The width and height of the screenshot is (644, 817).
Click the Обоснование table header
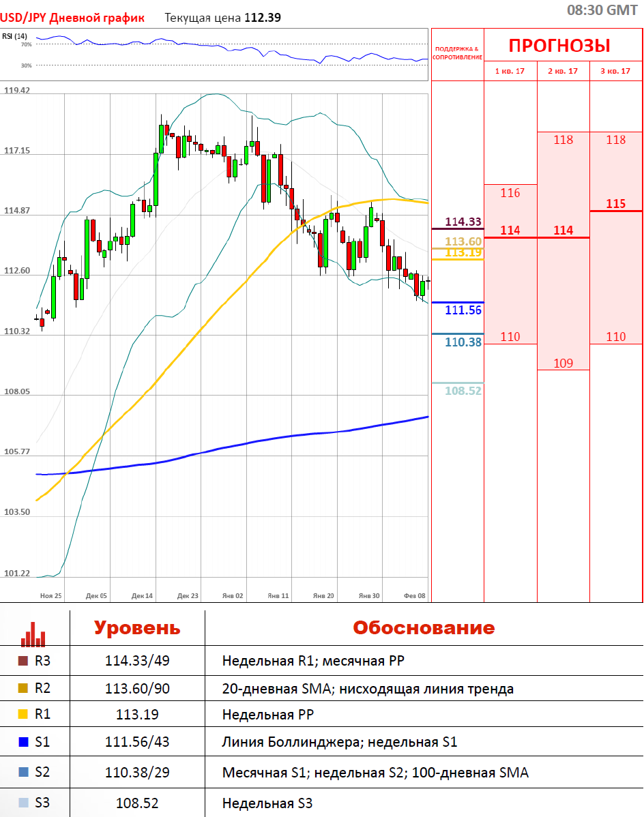pos(424,628)
